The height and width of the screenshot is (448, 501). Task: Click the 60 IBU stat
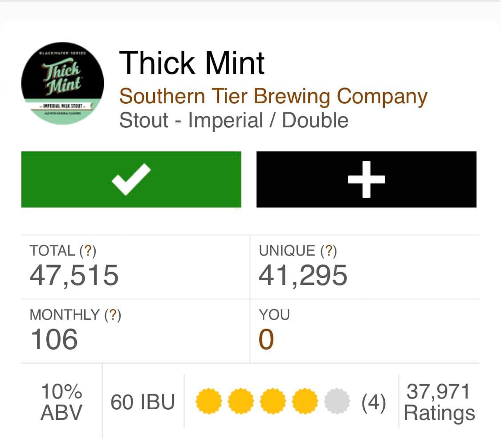pos(143,403)
